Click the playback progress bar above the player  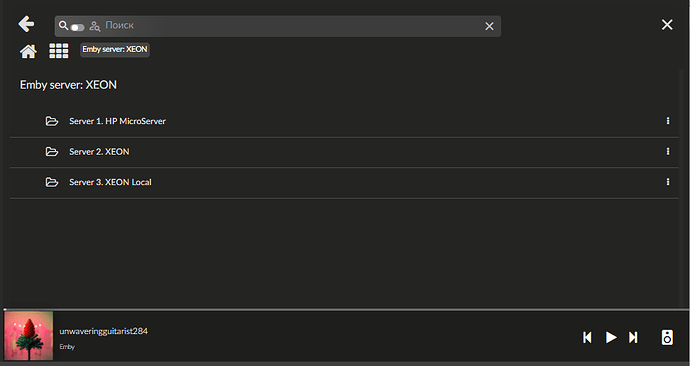pos(345,310)
